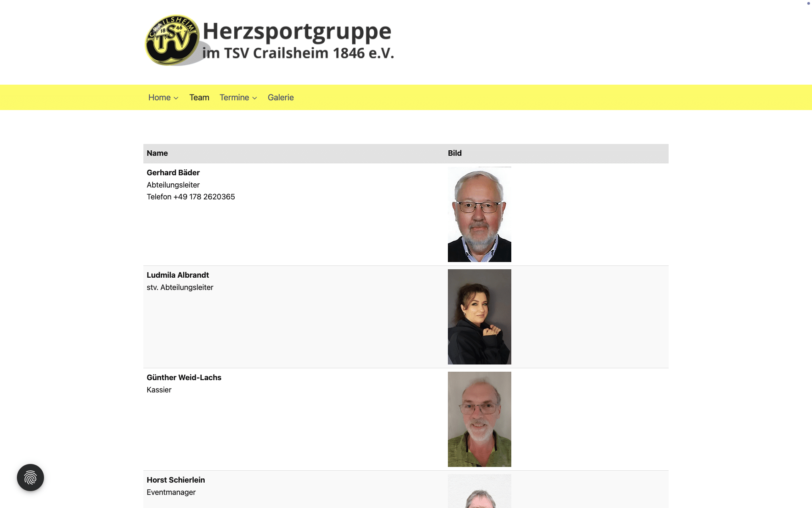This screenshot has height=508, width=812.
Task: Open the Termine menu item
Action: click(234, 97)
